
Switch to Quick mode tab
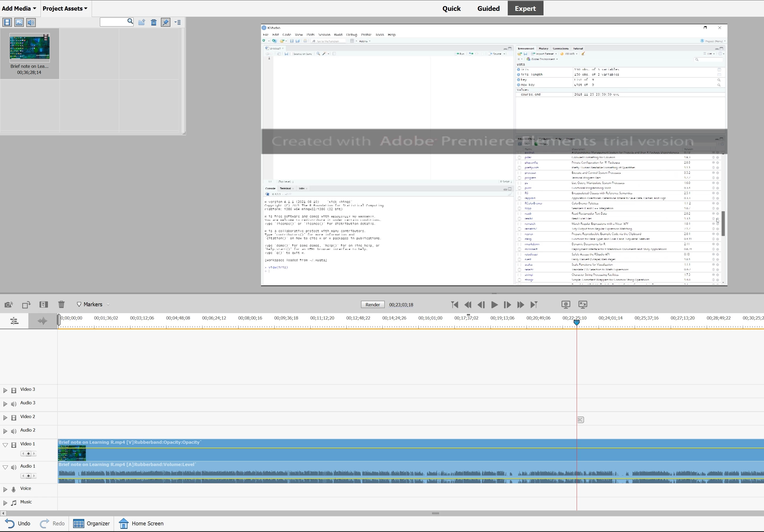click(451, 8)
